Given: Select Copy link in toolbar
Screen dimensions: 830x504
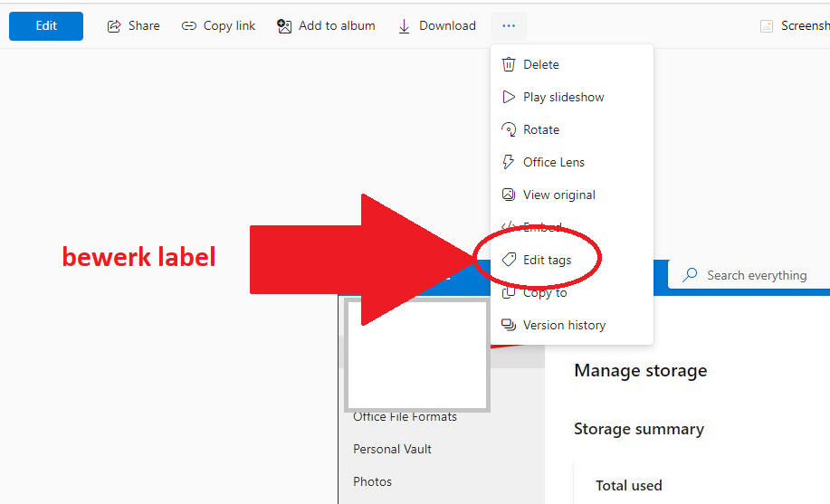Looking at the screenshot, I should 229,25.
